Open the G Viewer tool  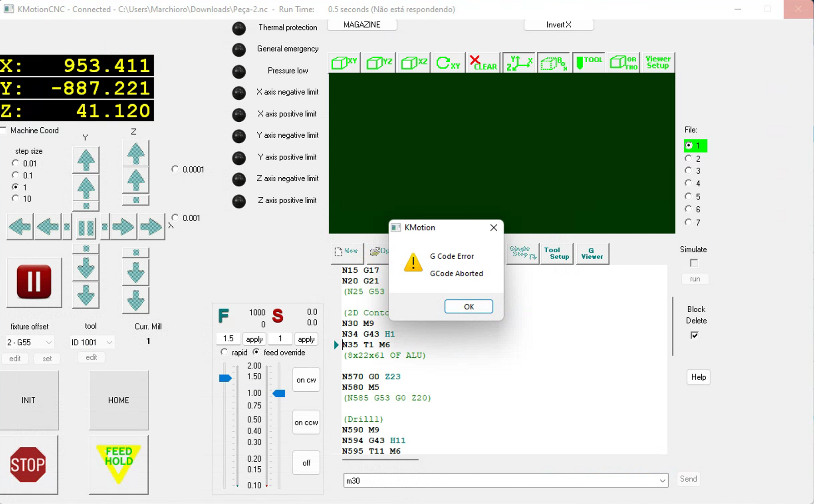click(592, 253)
